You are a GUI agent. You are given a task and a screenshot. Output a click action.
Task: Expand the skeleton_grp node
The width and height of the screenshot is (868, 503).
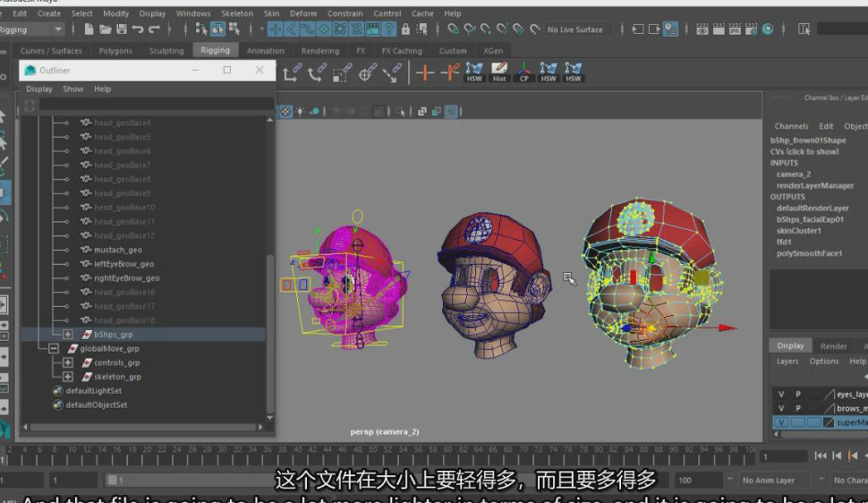(x=67, y=377)
